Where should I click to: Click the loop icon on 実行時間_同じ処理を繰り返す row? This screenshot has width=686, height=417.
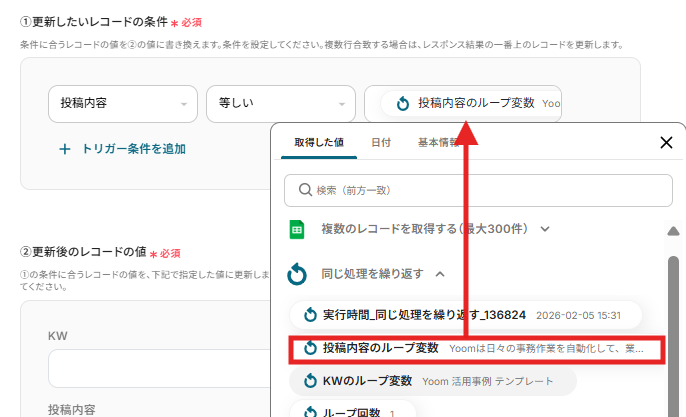(310, 315)
